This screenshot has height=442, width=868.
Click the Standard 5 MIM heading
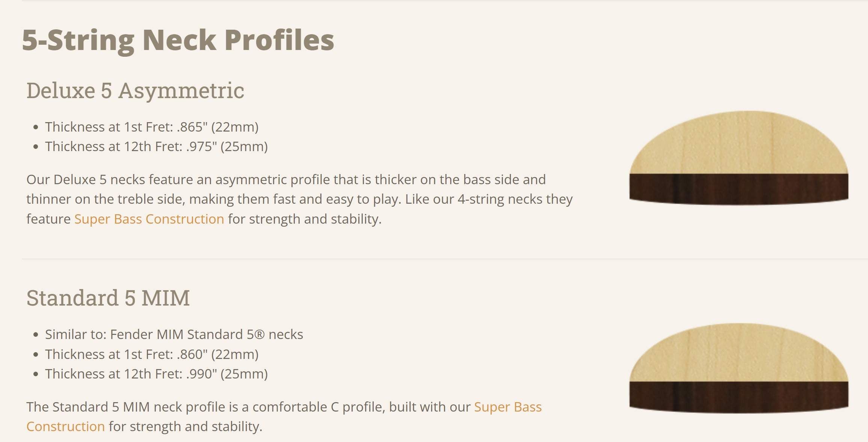click(x=108, y=298)
